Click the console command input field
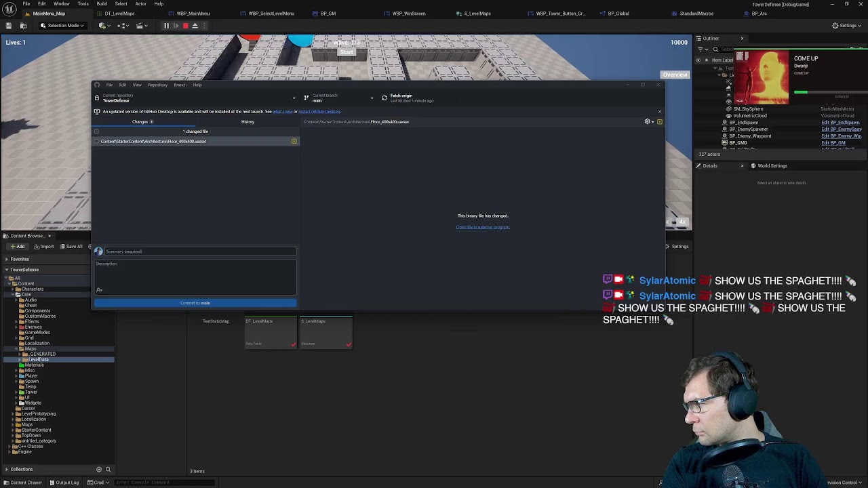Viewport: 868px width, 488px height. click(x=164, y=483)
